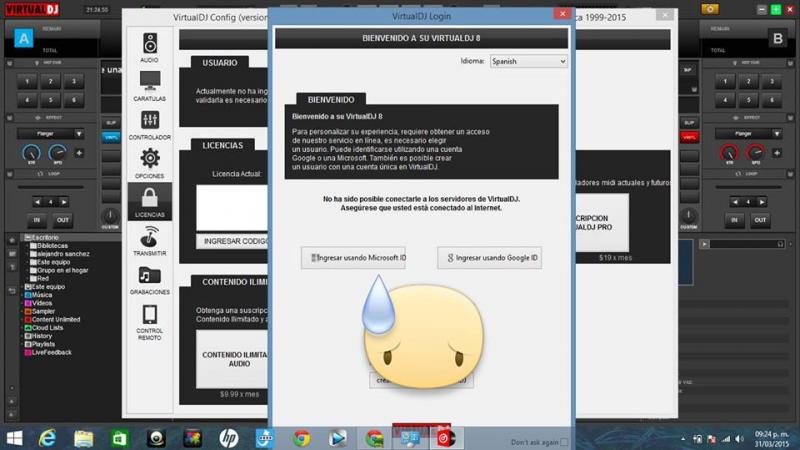The image size is (800, 450).
Task: Click Ingresar usando Microsoft ID
Action: (353, 258)
